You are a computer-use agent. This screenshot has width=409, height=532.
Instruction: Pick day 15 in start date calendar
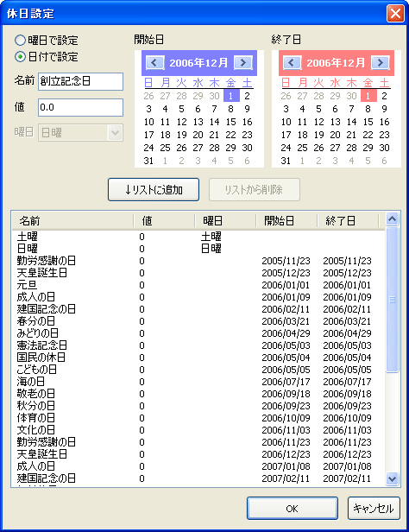point(230,122)
